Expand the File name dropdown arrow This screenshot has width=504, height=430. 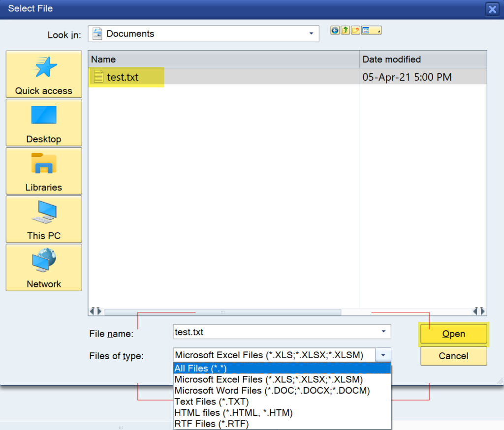click(x=383, y=332)
